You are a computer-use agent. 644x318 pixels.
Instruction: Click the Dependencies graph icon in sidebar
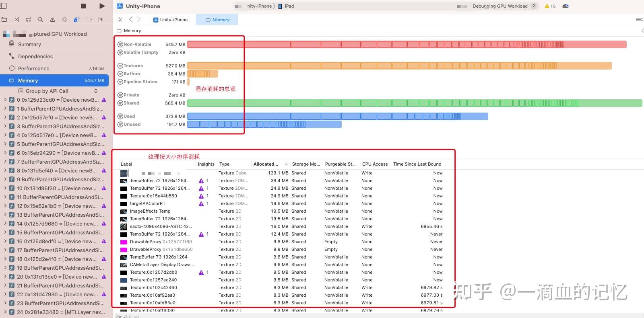12,56
